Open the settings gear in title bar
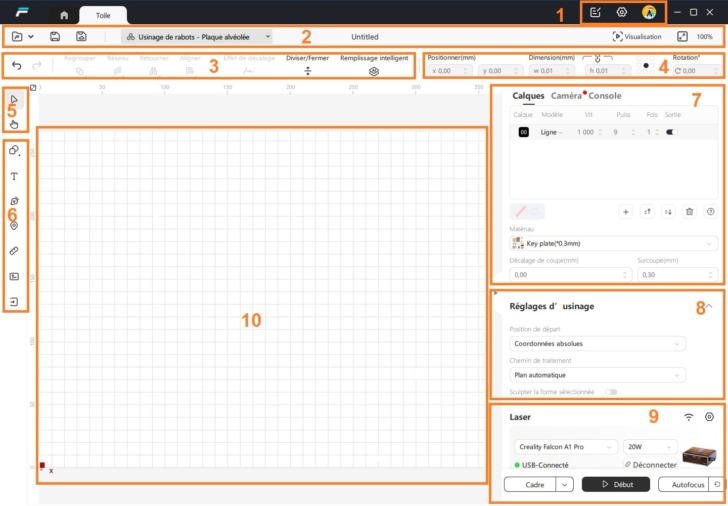Image resolution: width=728 pixels, height=506 pixels. [x=621, y=13]
